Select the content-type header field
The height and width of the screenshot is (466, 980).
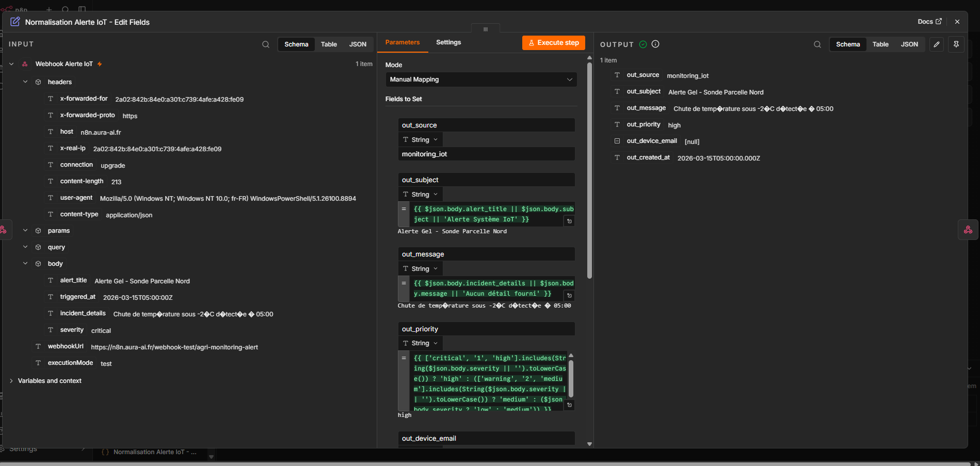(x=79, y=214)
